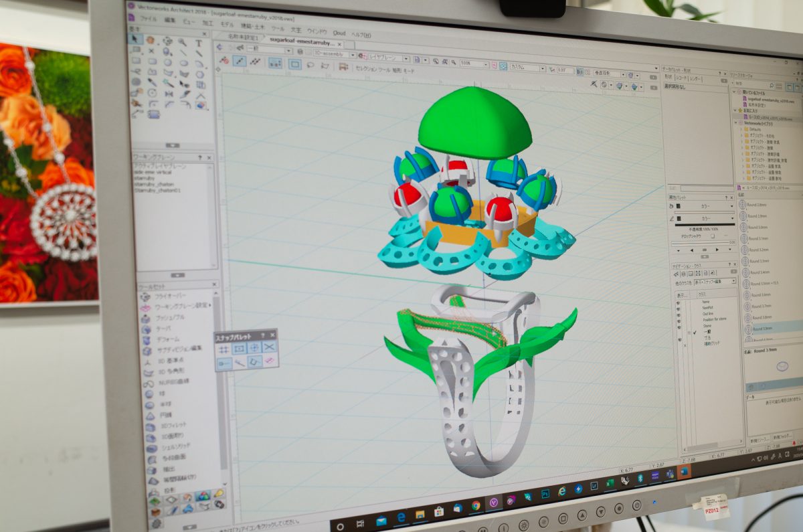Select the Zoom magnifier tool
The image size is (803, 532).
pyautogui.click(x=183, y=42)
